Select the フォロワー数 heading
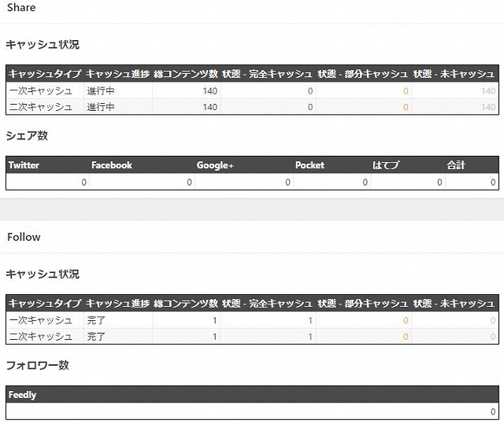Screen dimensions: 504x424 coord(38,365)
